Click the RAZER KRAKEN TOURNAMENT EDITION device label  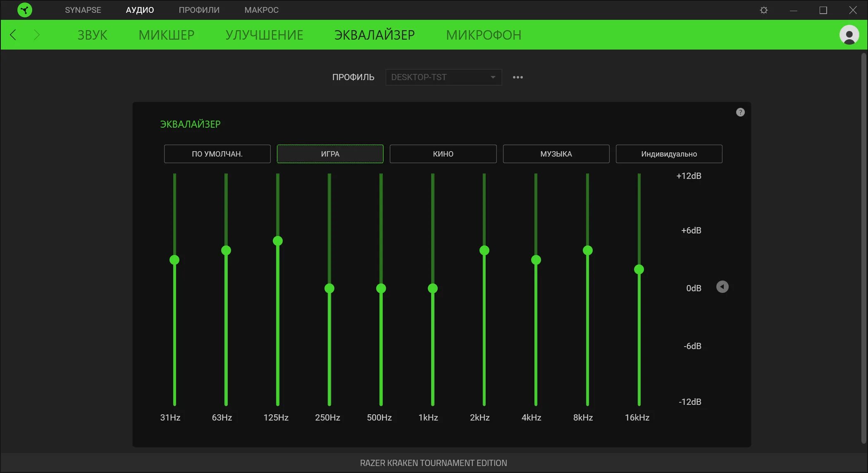click(x=434, y=463)
